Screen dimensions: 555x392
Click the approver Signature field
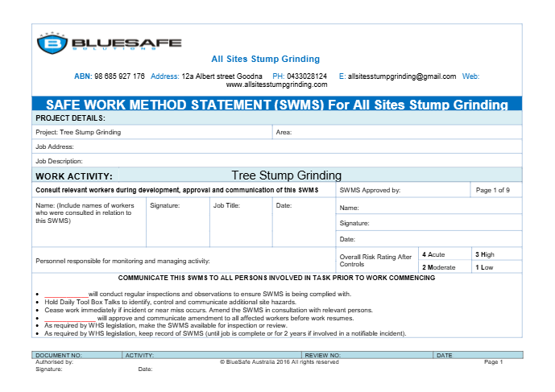tap(429, 222)
